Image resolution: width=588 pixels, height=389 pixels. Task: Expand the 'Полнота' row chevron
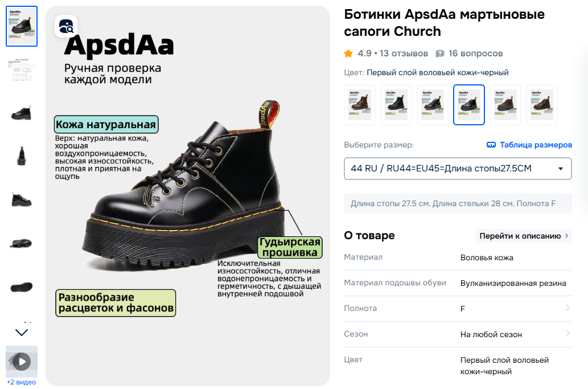pyautogui.click(x=568, y=308)
